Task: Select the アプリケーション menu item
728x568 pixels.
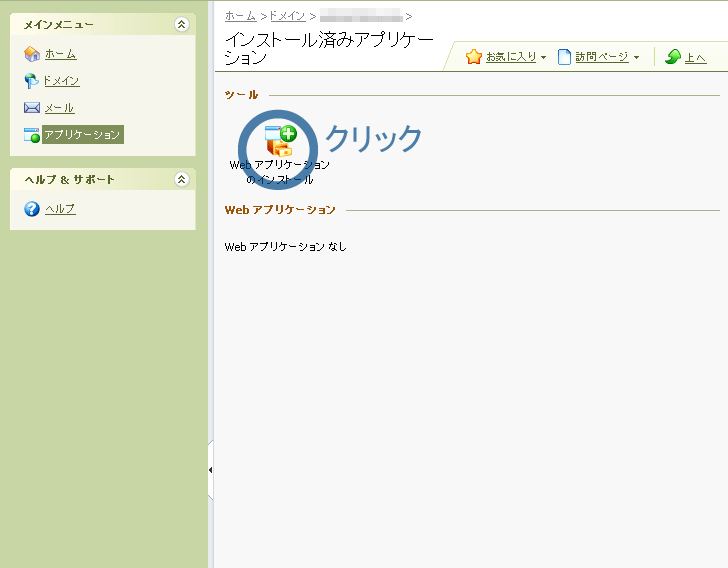Action: pos(83,135)
